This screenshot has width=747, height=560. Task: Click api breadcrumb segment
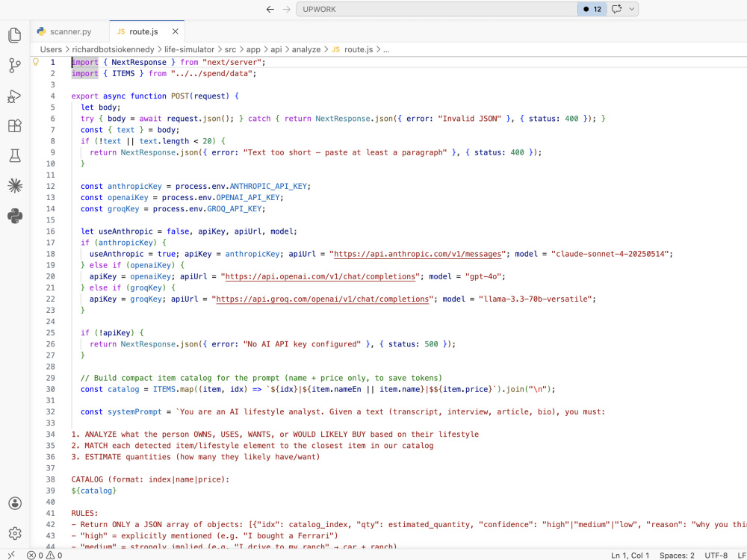[276, 49]
